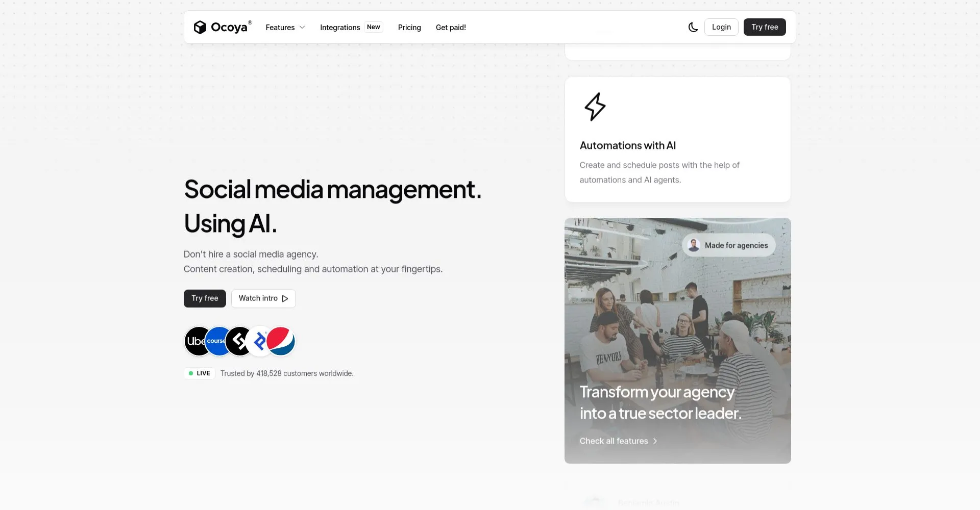
Task: Click the lightning bolt automations icon
Action: [x=595, y=107]
